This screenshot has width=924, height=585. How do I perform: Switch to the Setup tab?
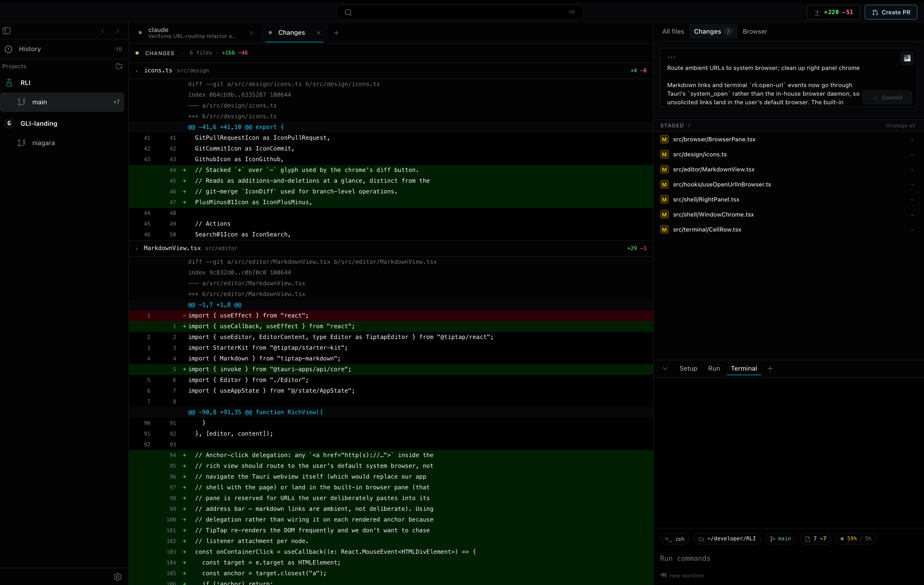(688, 369)
